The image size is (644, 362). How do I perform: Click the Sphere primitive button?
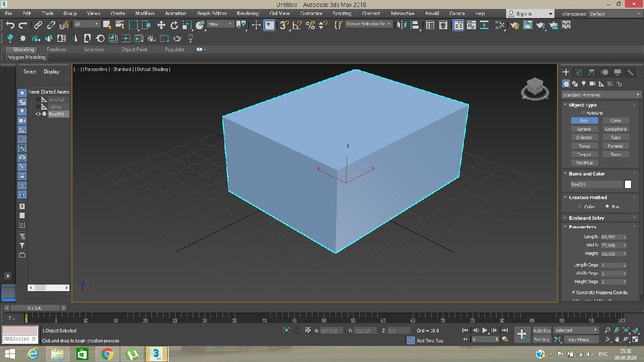[x=584, y=129]
